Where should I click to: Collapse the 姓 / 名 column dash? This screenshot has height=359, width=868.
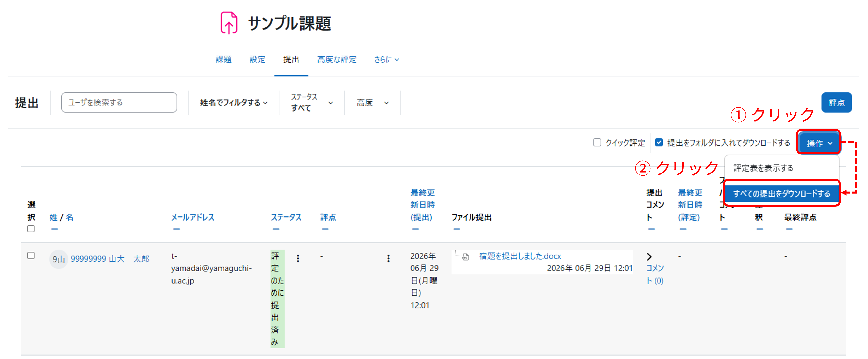coord(55,229)
